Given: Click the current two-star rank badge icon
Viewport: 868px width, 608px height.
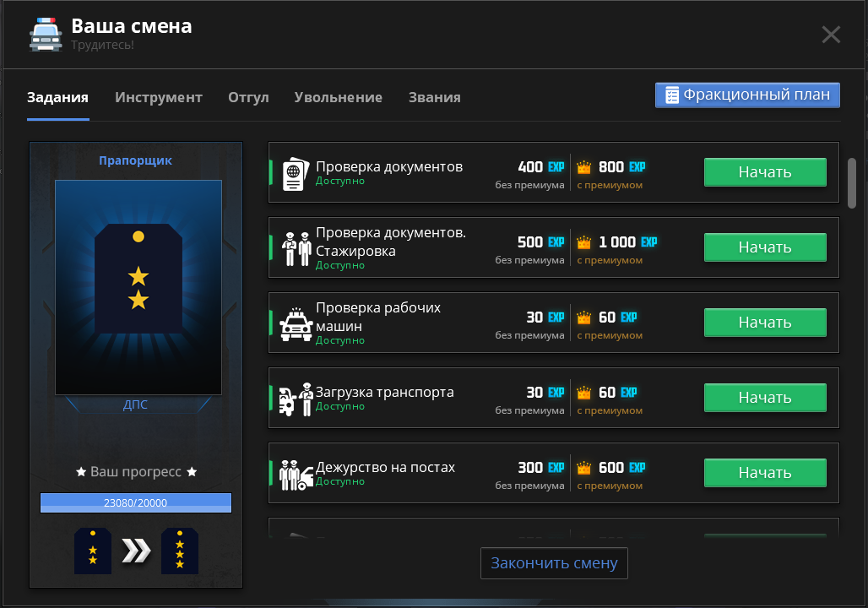Looking at the screenshot, I should coord(93,551).
